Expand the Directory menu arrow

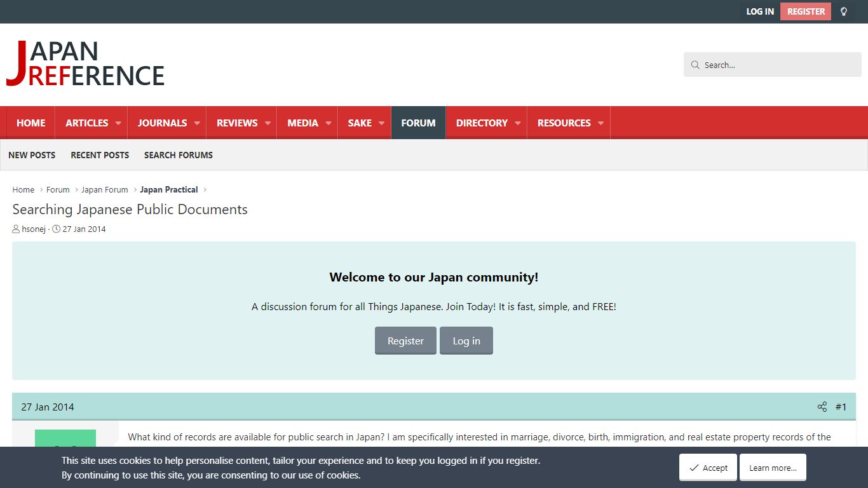pos(518,123)
